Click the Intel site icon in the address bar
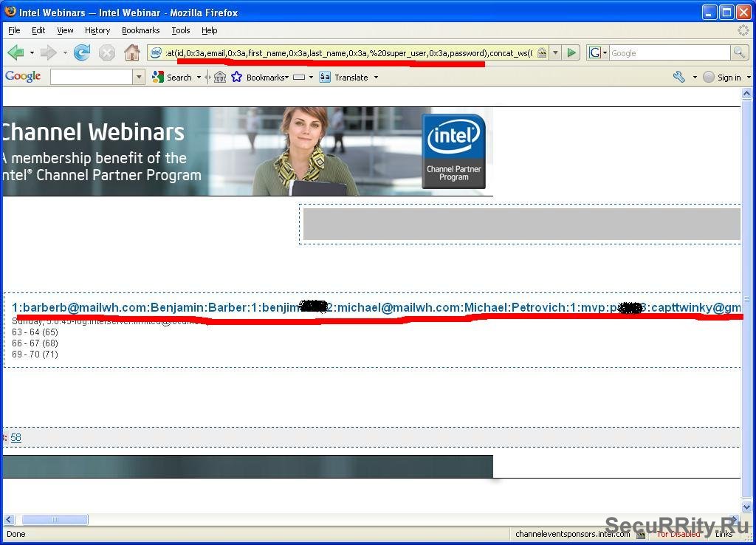 (x=156, y=52)
